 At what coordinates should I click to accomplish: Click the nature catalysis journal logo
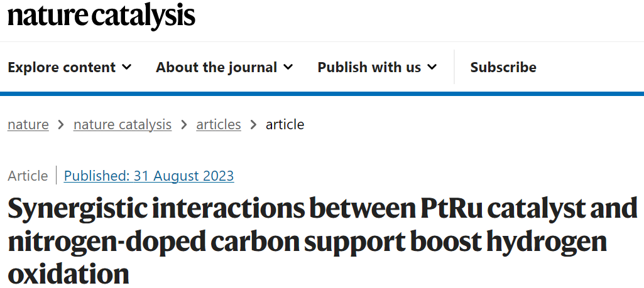coord(101,16)
